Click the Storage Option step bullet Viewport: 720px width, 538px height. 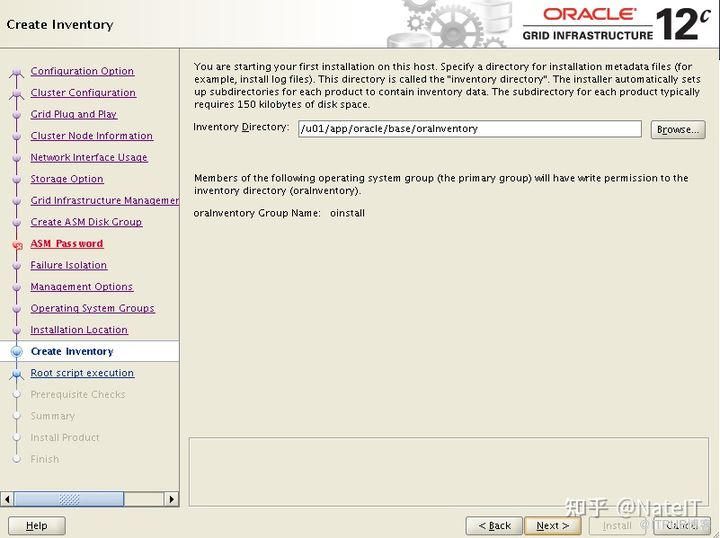click(17, 179)
